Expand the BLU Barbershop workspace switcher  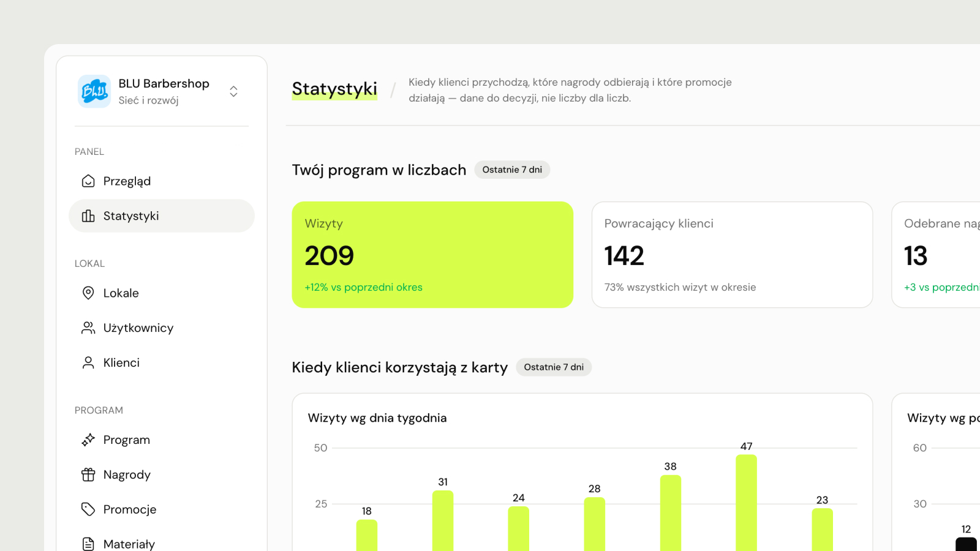(233, 91)
